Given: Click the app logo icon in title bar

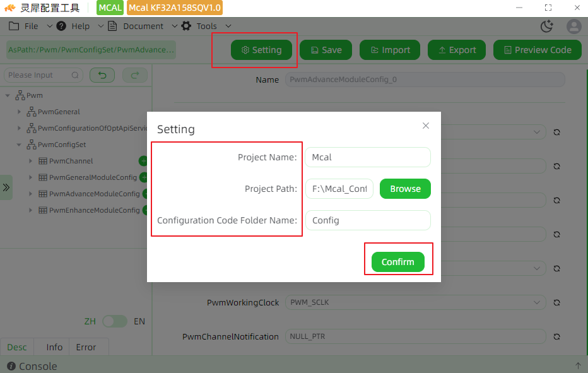Looking at the screenshot, I should (10, 8).
